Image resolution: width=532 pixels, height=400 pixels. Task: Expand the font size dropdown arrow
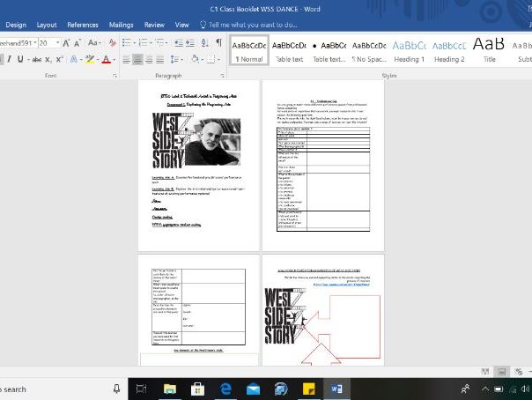[x=57, y=43]
